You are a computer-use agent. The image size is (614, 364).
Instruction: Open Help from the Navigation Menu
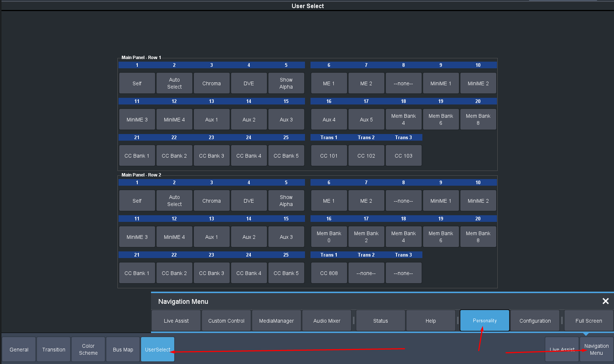point(431,321)
